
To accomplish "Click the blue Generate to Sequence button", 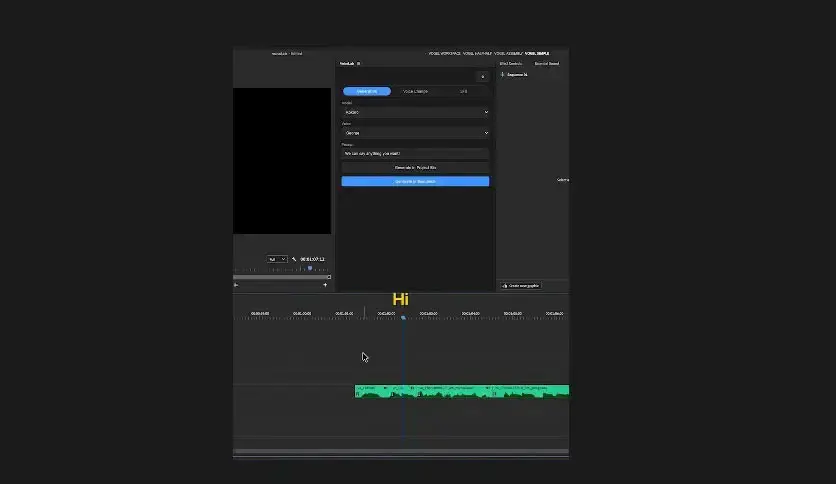I will pos(415,181).
